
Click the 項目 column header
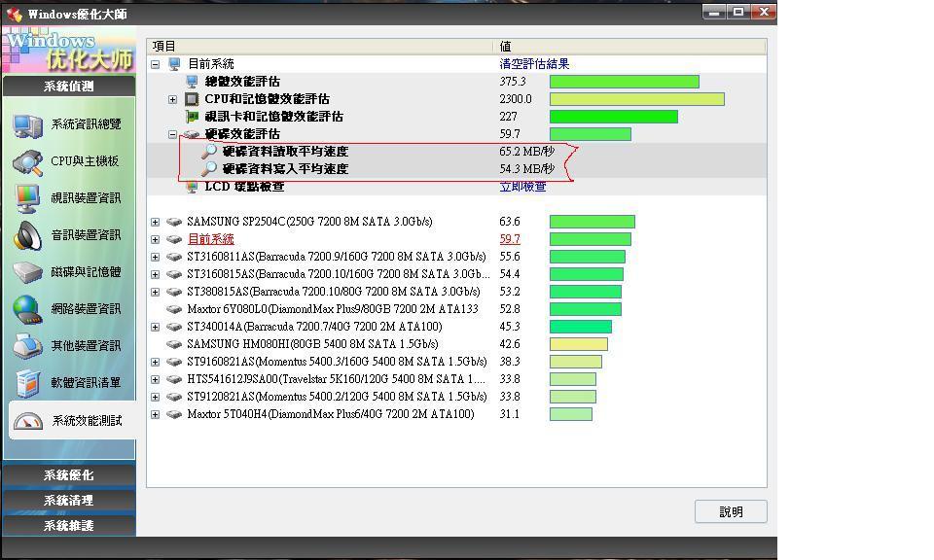point(321,47)
